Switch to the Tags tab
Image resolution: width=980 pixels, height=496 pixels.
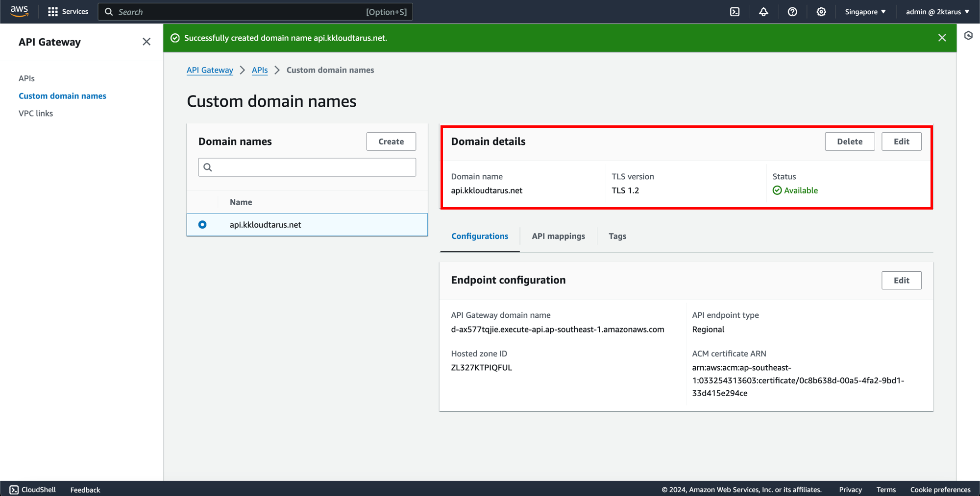617,236
